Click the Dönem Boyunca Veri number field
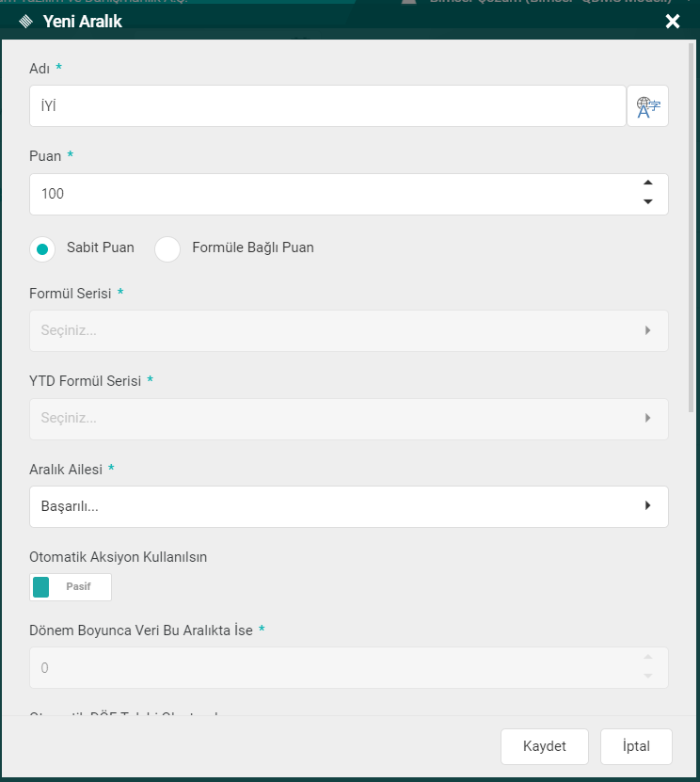This screenshot has width=700, height=782. [x=329, y=668]
